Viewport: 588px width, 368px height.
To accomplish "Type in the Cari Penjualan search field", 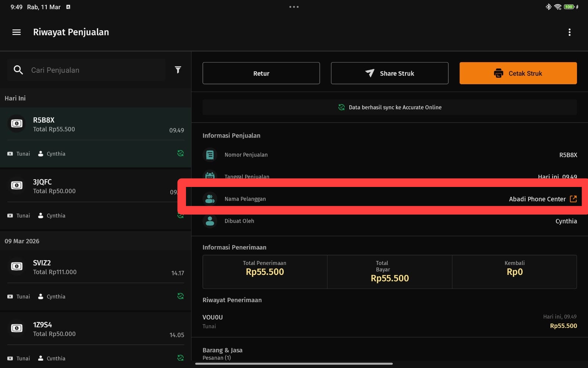I will [x=96, y=70].
